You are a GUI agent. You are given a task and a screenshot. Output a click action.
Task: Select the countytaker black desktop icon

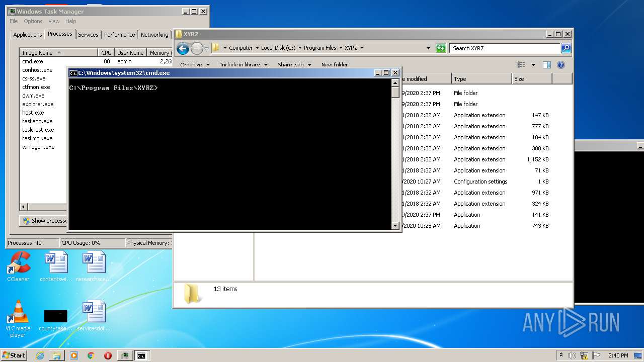click(55, 320)
